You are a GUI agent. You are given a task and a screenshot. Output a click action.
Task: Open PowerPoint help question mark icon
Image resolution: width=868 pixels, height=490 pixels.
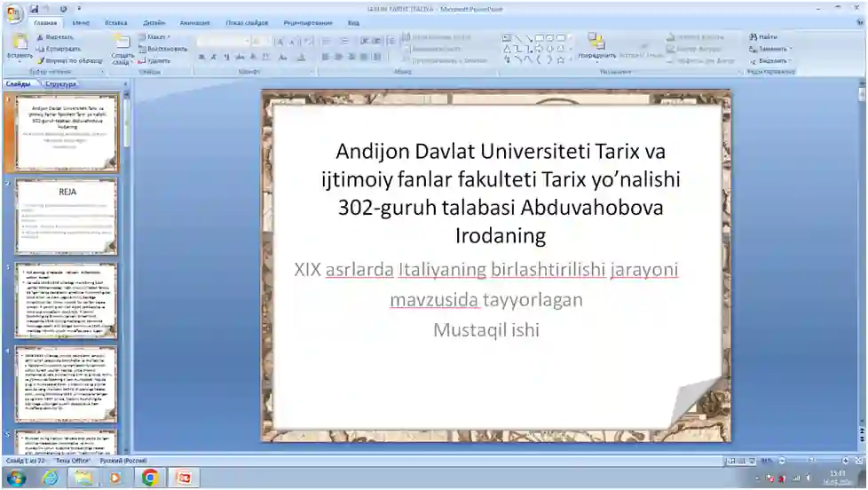pyautogui.click(x=860, y=23)
